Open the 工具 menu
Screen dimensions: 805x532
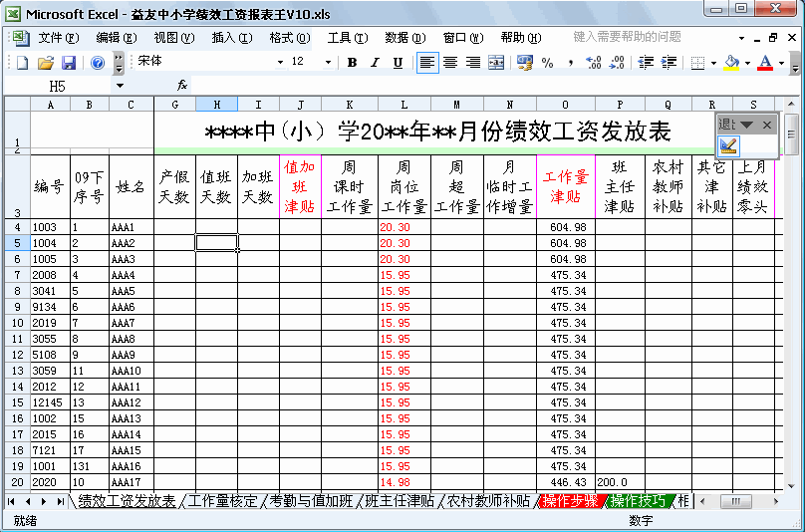(x=348, y=38)
